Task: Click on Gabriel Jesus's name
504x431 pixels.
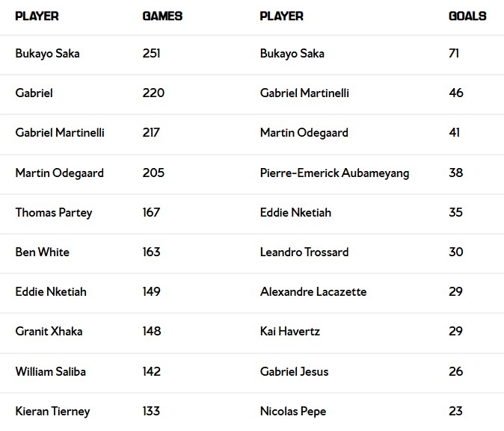Action: (x=294, y=371)
